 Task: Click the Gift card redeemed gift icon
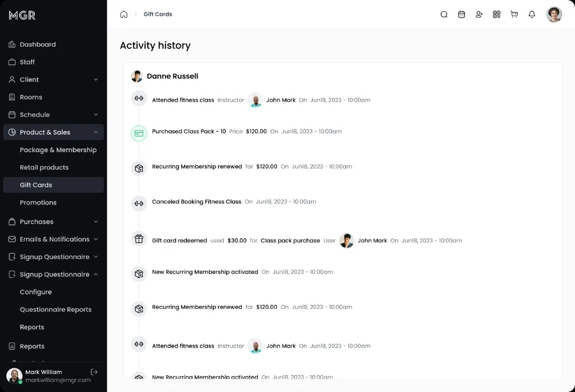pyautogui.click(x=139, y=239)
